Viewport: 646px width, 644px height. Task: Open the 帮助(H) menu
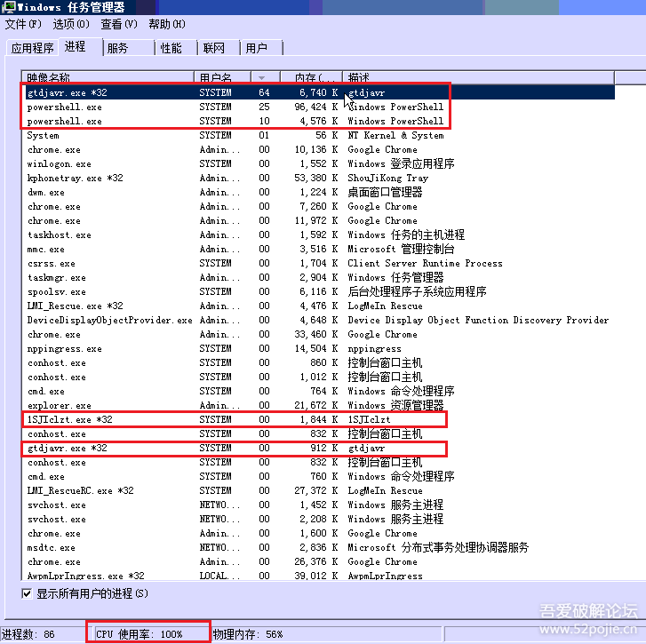[x=167, y=24]
